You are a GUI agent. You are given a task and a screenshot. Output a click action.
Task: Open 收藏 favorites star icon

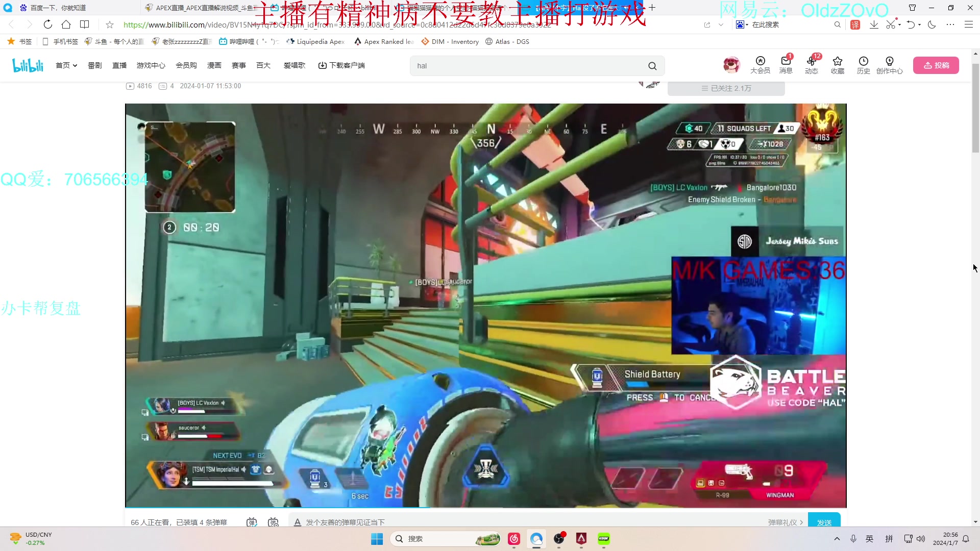[838, 65]
